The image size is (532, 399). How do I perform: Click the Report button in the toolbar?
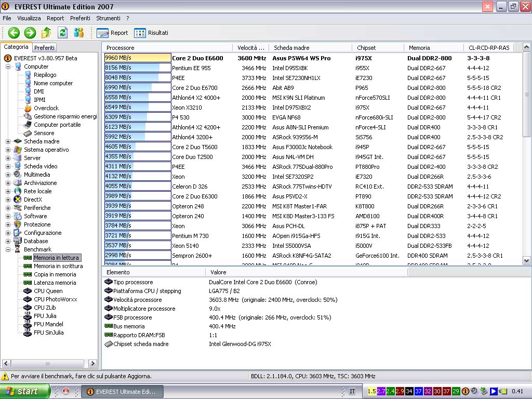pos(112,33)
